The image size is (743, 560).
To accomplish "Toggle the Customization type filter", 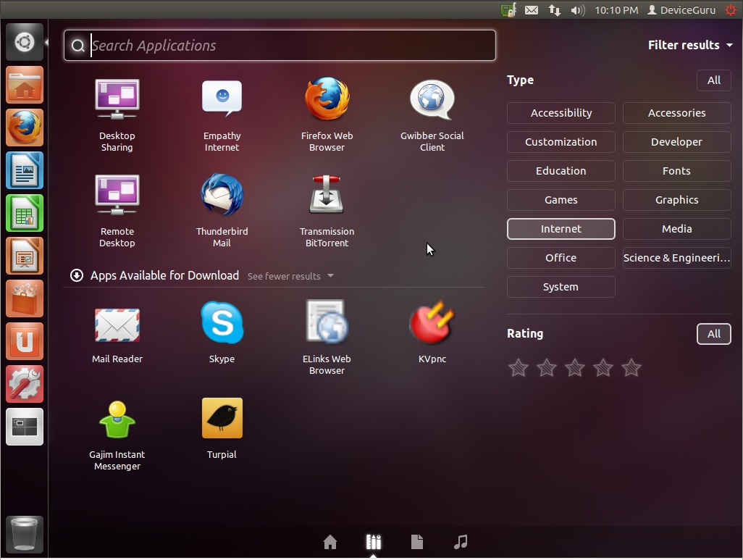I will click(561, 142).
